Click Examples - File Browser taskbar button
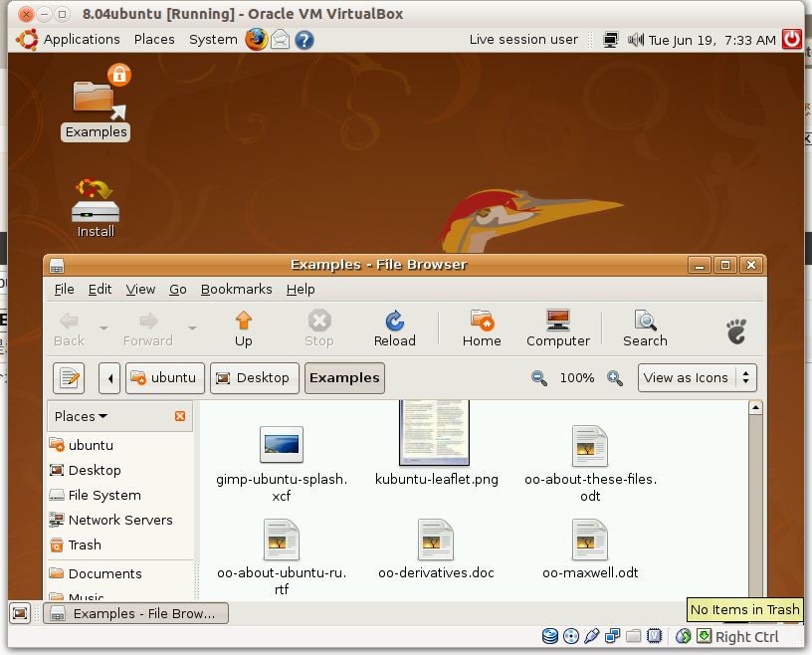The height and width of the screenshot is (655, 812). pyautogui.click(x=135, y=613)
